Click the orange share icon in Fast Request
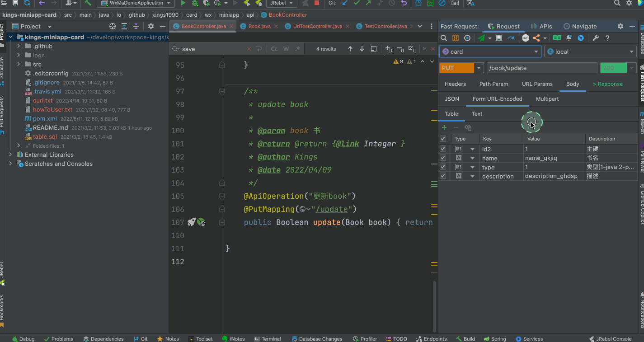Viewport: 644px width, 342px height. point(536,38)
